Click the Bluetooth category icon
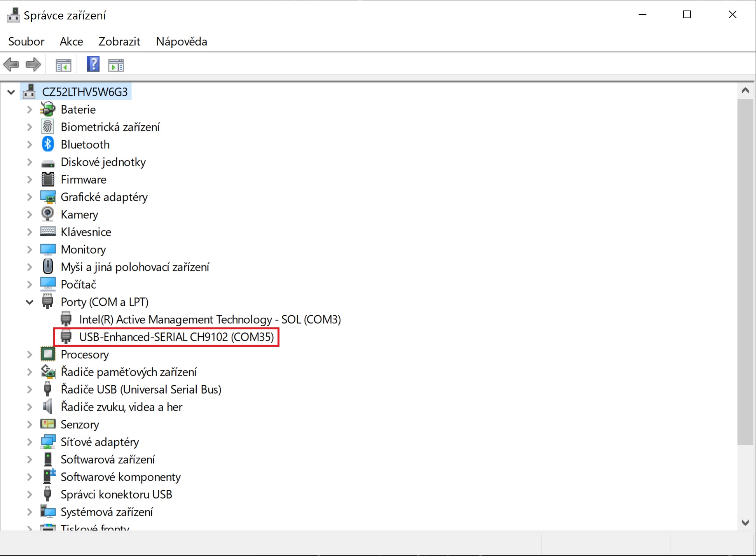Image resolution: width=756 pixels, height=556 pixels. click(x=48, y=144)
